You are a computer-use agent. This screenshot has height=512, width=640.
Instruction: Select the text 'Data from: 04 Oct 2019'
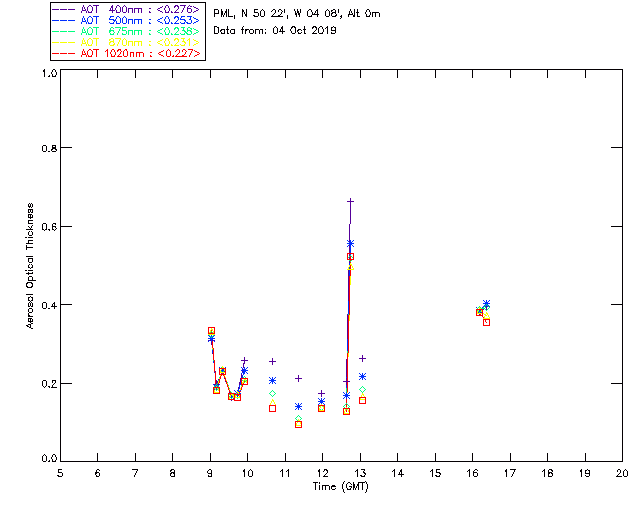point(275,30)
